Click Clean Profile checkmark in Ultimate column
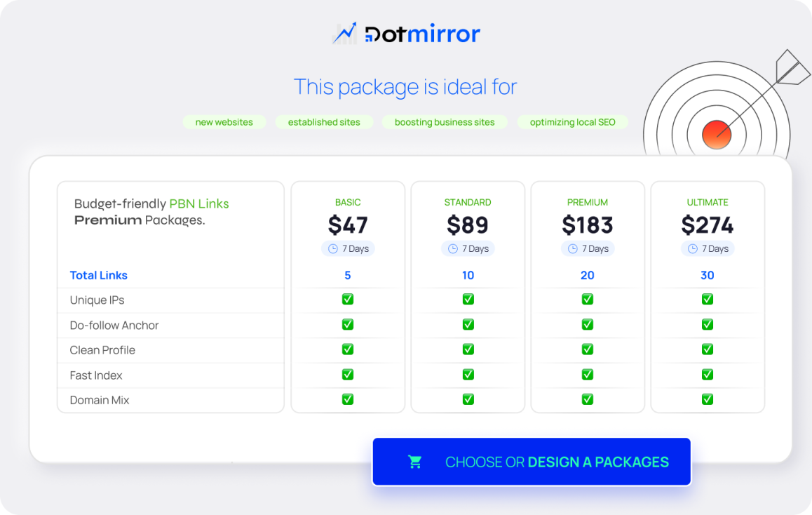 tap(708, 349)
